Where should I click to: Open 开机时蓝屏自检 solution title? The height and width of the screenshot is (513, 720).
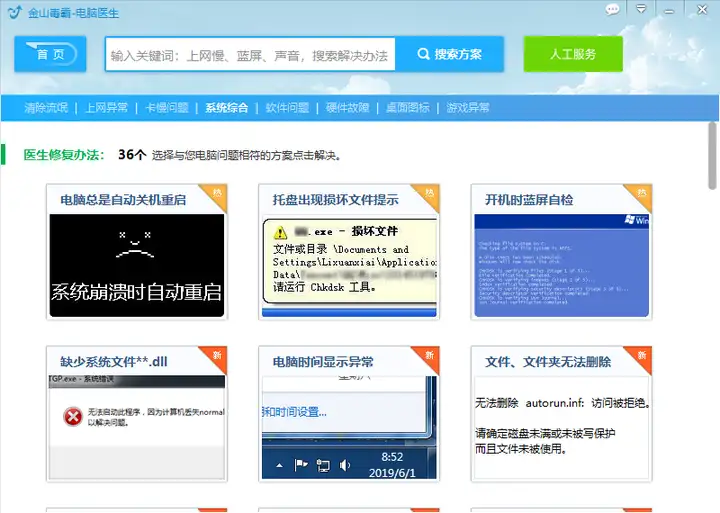(529, 200)
